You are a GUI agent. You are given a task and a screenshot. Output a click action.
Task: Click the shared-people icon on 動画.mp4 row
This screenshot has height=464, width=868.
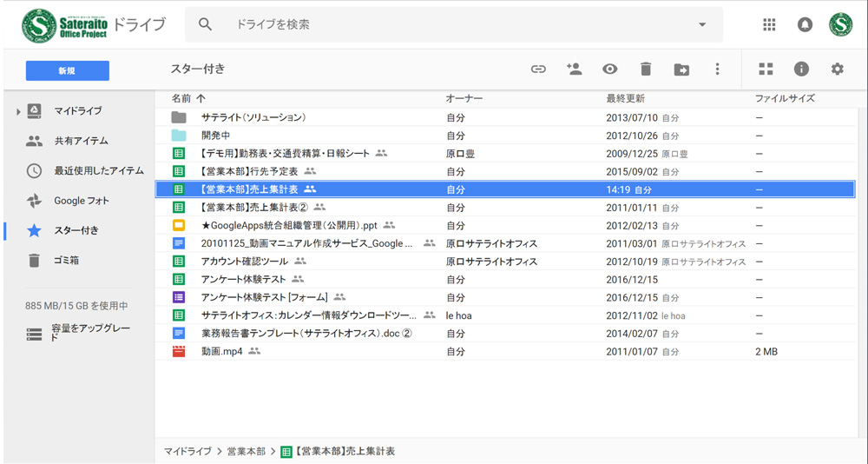pyautogui.click(x=254, y=351)
